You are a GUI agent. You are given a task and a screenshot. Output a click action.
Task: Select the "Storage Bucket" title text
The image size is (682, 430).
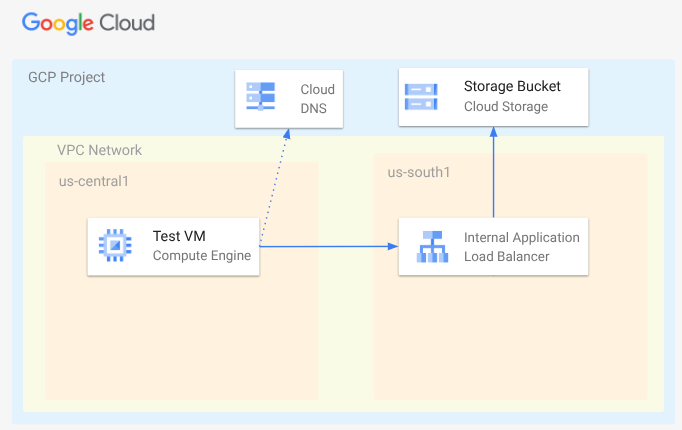point(512,87)
